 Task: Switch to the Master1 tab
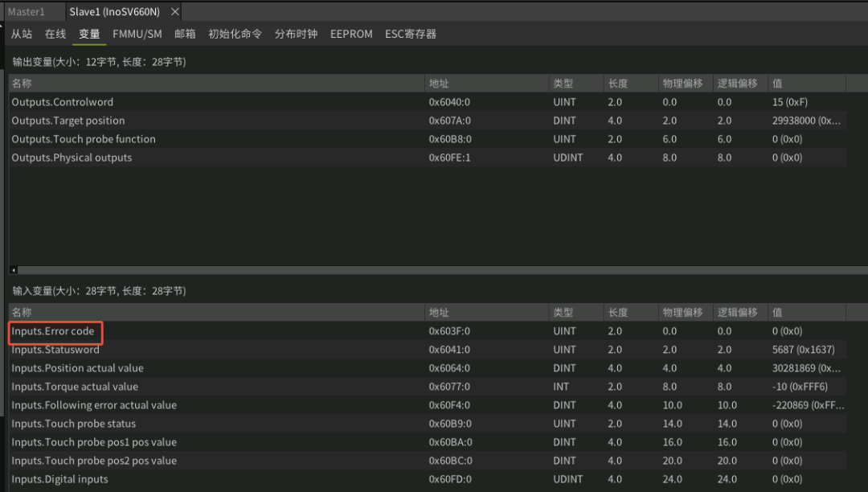pyautogui.click(x=27, y=11)
